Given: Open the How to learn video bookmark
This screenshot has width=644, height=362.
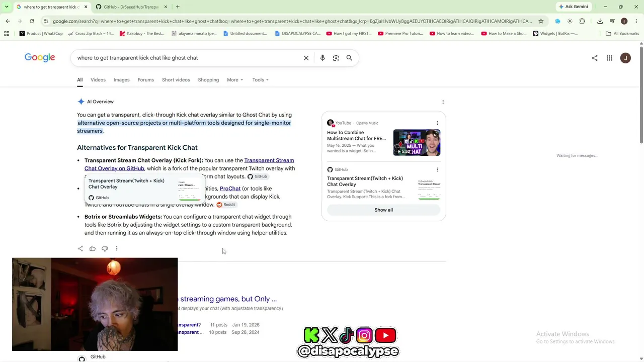Looking at the screenshot, I should pos(451,34).
